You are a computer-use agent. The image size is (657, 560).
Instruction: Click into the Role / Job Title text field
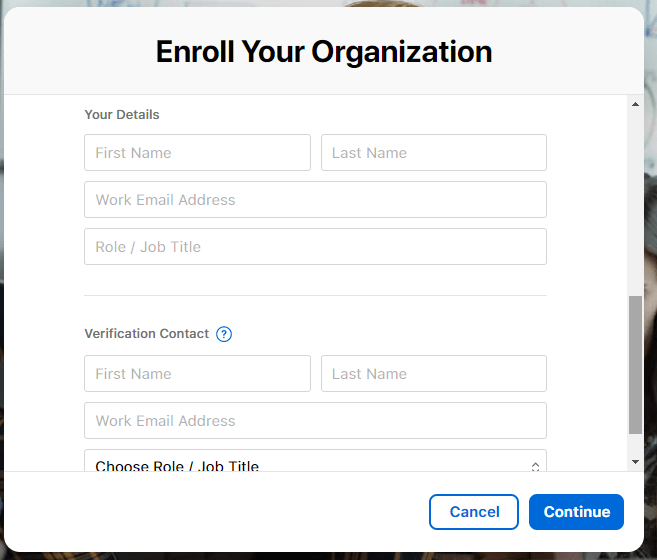[315, 247]
